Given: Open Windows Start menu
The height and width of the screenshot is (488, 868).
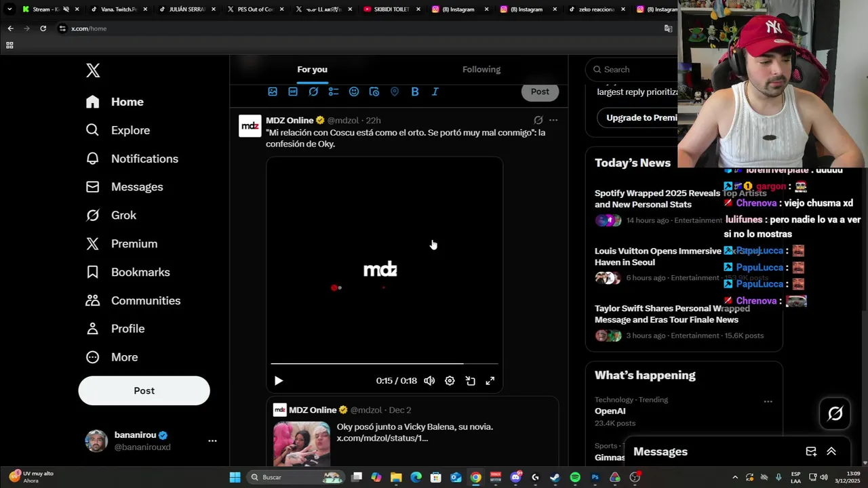Looking at the screenshot, I should [235, 477].
